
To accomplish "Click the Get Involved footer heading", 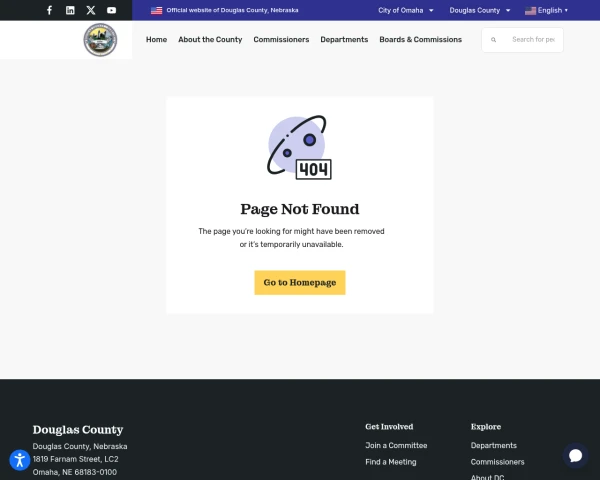I will point(389,426).
